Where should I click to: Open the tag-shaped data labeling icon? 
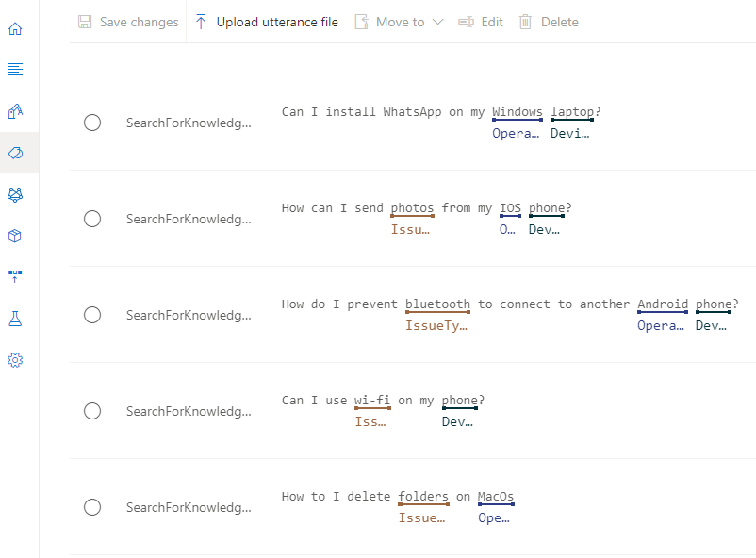[x=15, y=153]
